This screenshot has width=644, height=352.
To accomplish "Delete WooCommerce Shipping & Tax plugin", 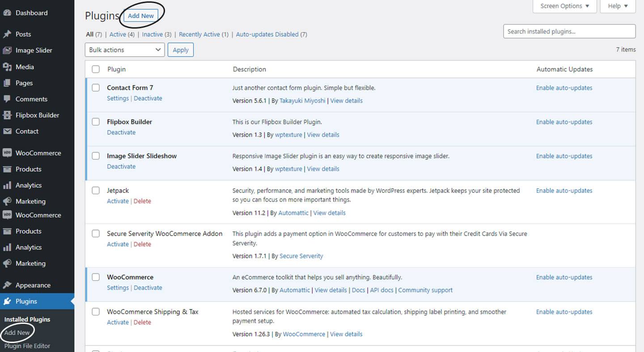I will [142, 322].
